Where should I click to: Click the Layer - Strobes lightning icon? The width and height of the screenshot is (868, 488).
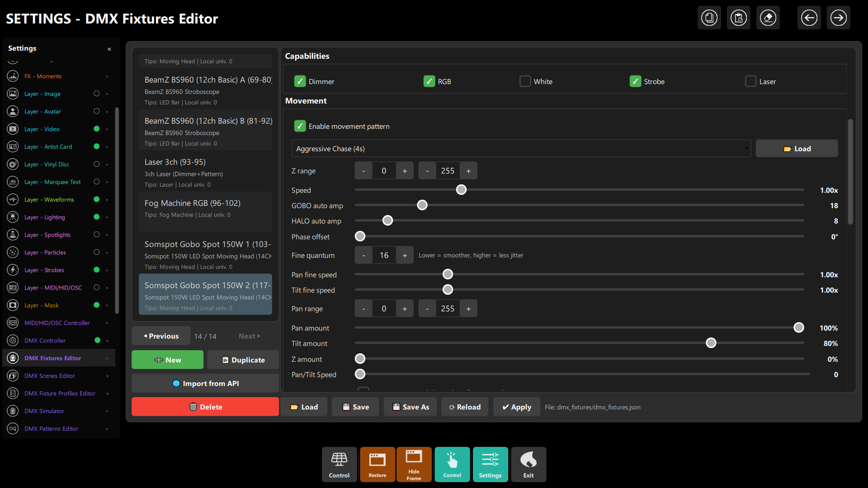pos(13,270)
